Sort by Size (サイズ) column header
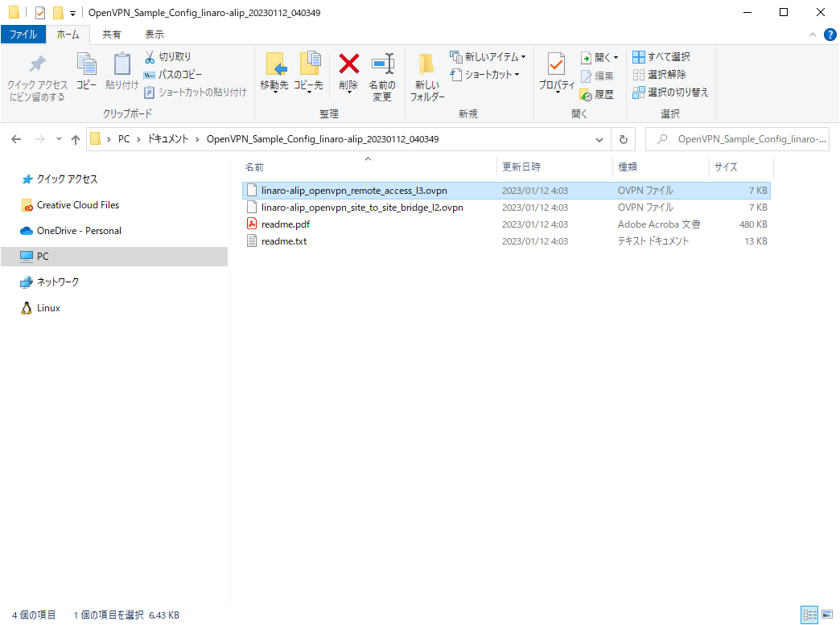The height and width of the screenshot is (625, 840). tap(741, 167)
